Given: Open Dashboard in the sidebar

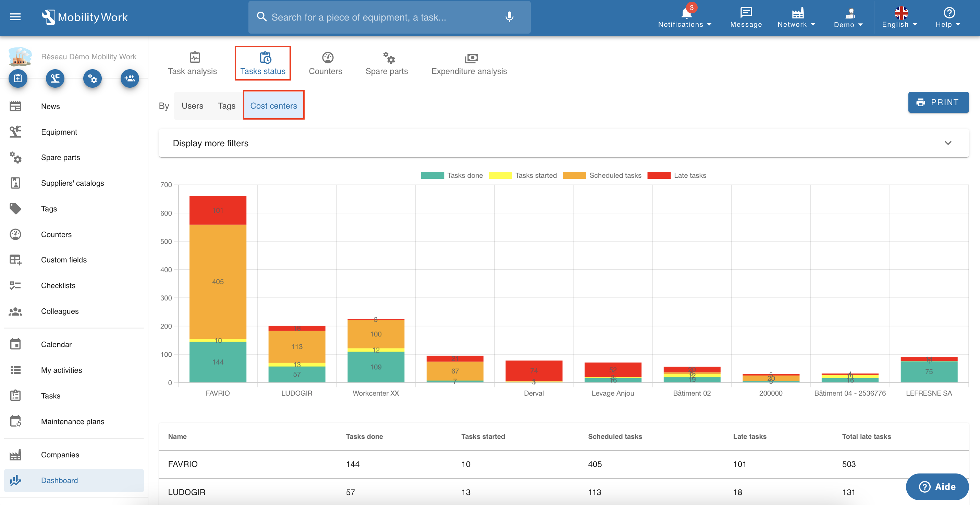Looking at the screenshot, I should (x=74, y=480).
